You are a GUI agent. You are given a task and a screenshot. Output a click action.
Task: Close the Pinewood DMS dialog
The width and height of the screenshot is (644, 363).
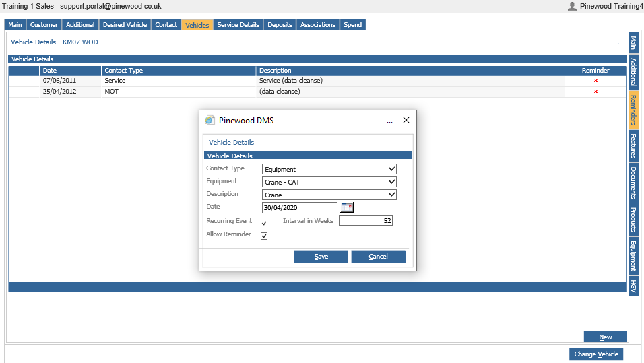coord(406,120)
